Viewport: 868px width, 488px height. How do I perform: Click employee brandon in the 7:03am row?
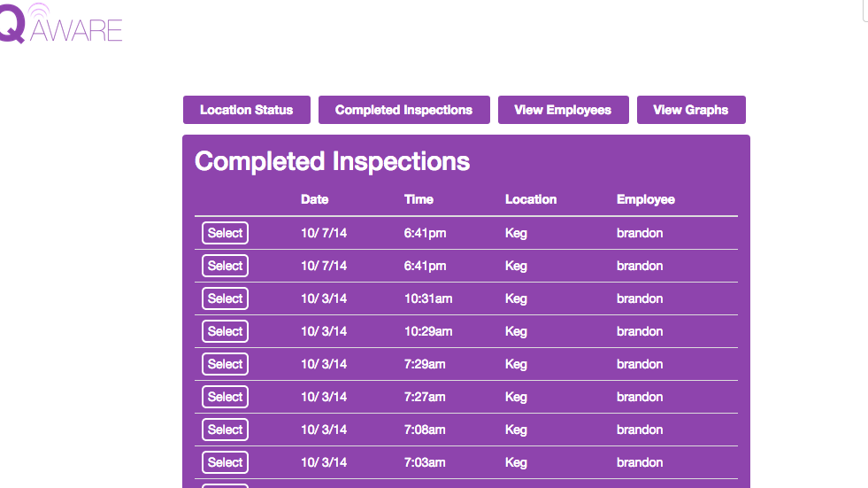640,462
